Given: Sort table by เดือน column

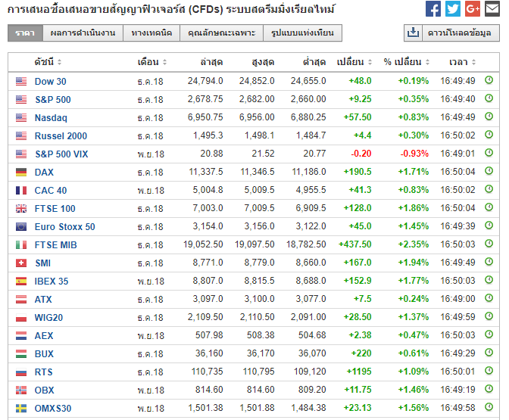Looking at the screenshot, I should (152, 62).
